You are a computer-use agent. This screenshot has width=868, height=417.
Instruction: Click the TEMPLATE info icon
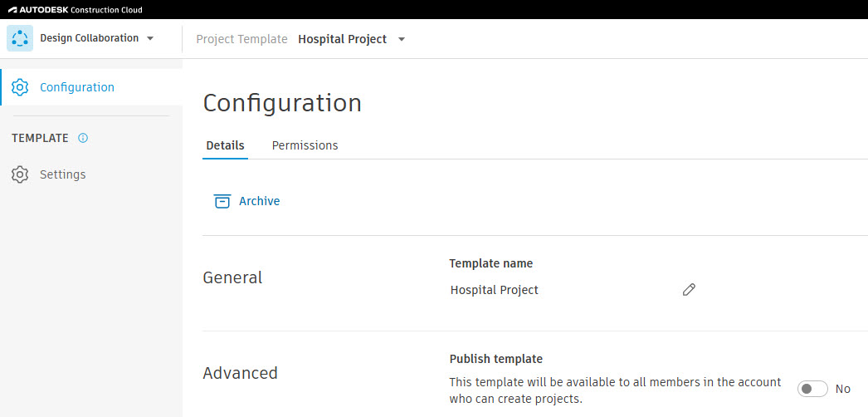[x=83, y=138]
